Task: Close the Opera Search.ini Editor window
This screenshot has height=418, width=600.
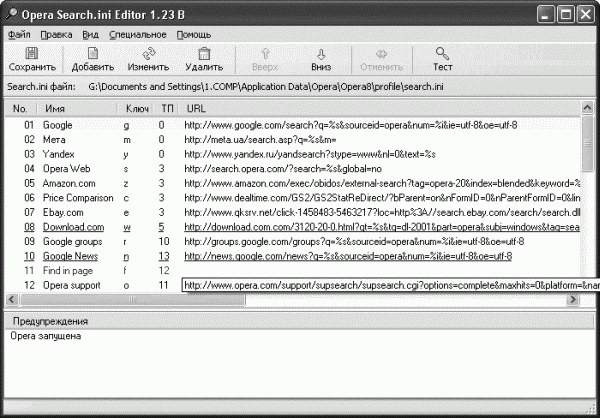Action: click(585, 15)
